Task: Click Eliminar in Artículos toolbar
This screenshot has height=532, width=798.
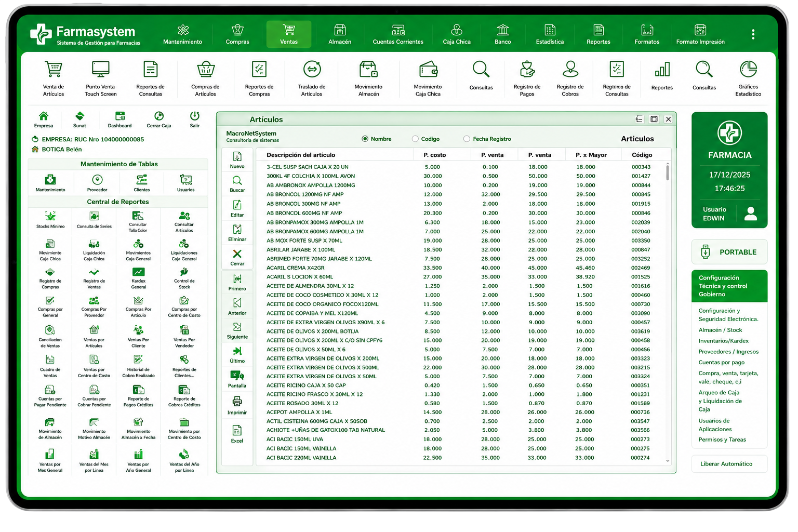Action: [237, 233]
